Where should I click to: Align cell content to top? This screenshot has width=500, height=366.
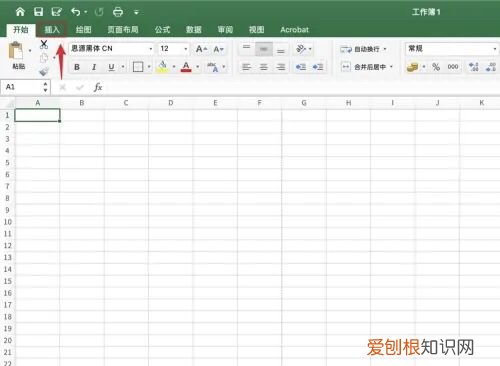pos(246,49)
